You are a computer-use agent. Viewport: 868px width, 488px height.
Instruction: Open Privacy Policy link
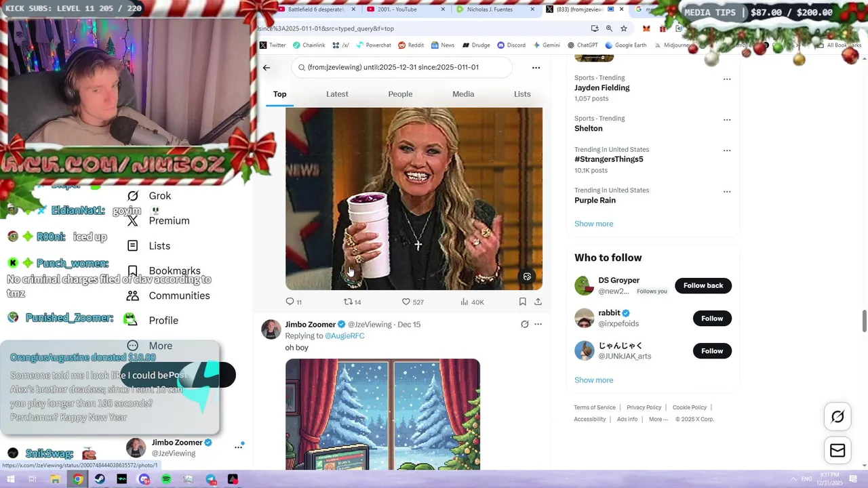point(644,407)
